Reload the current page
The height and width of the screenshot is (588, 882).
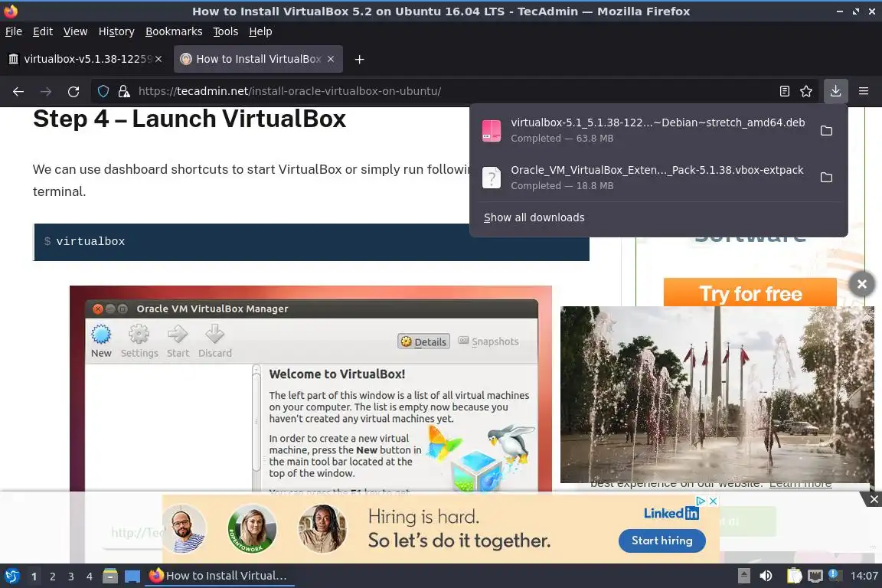click(x=73, y=91)
